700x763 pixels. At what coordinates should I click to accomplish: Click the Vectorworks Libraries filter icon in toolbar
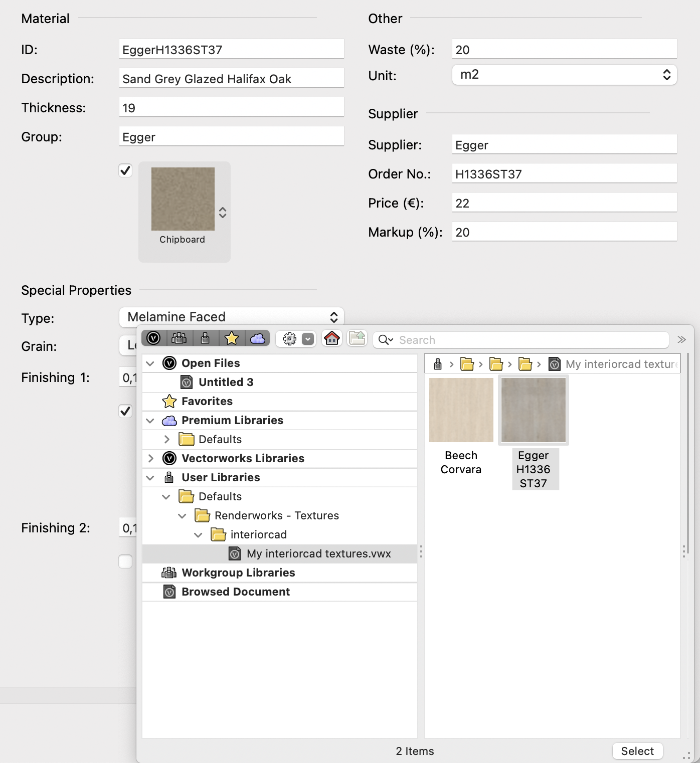pos(154,338)
